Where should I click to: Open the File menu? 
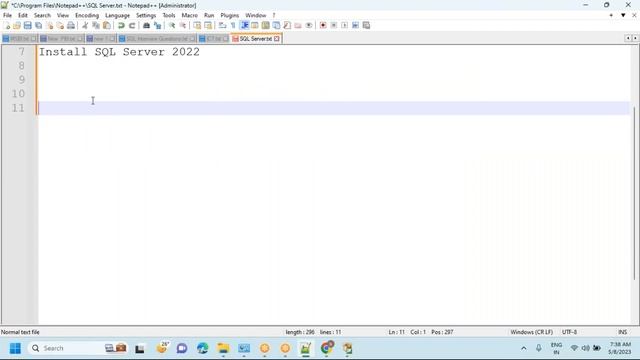[7, 16]
